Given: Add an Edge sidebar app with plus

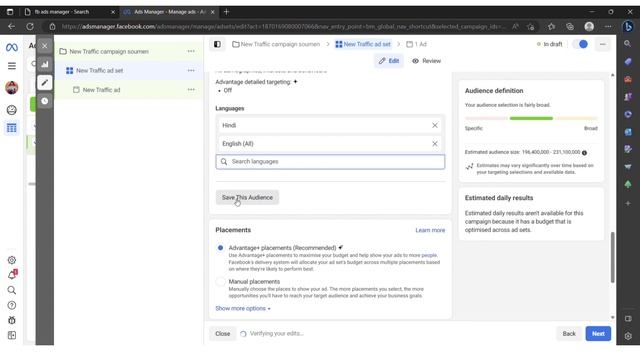Looking at the screenshot, I should coord(628,203).
